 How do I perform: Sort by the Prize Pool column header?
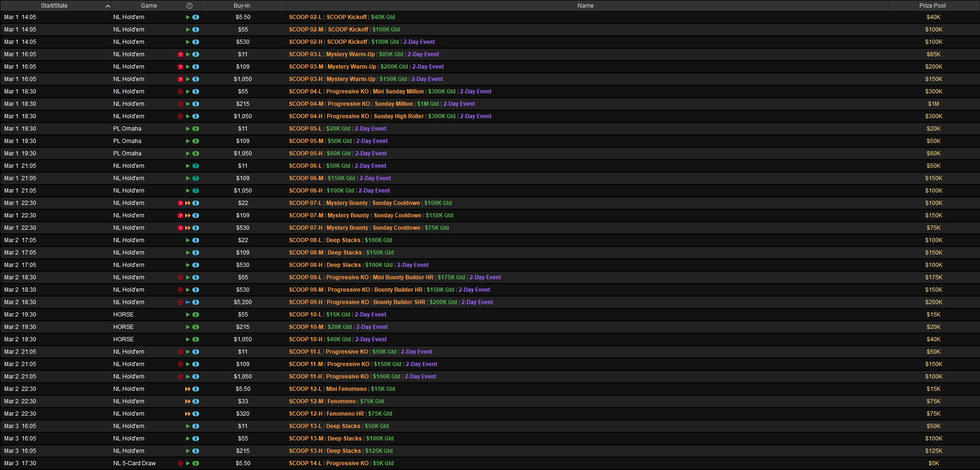[932, 6]
